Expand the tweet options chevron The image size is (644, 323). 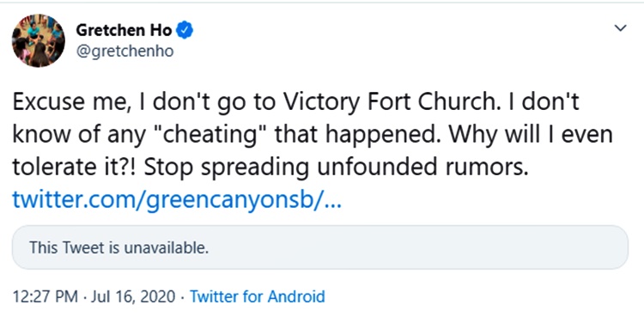[620, 28]
